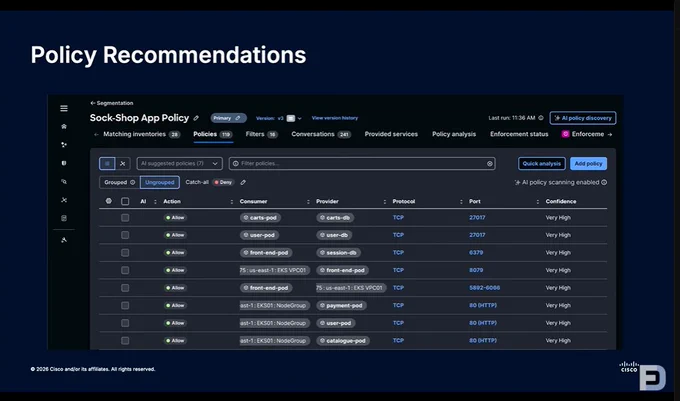Click the info icon beside Last run time

pos(541,118)
